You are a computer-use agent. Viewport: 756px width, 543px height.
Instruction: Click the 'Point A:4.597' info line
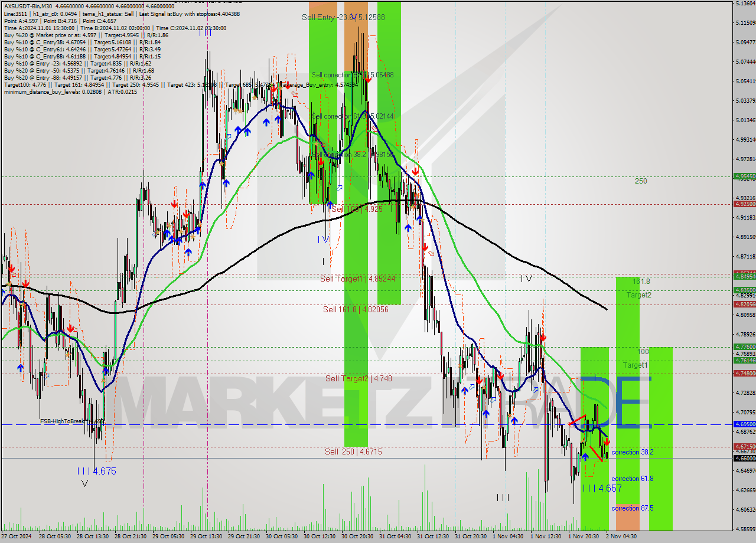click(60, 21)
